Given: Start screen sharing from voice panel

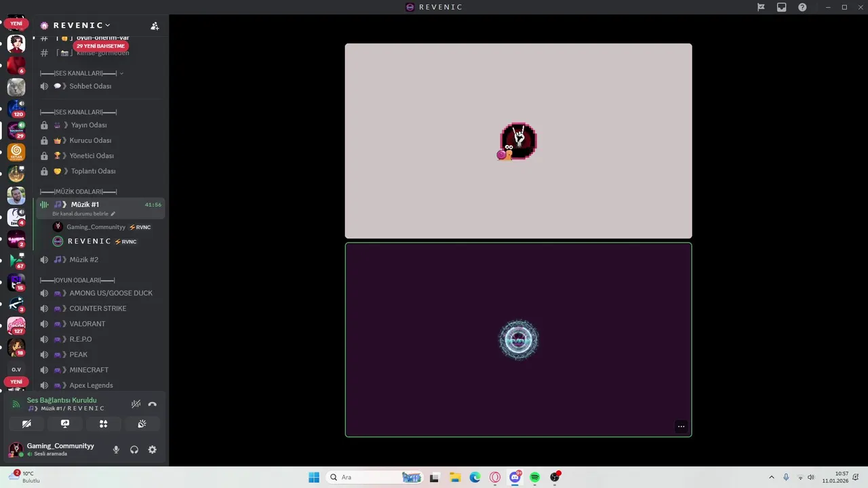Looking at the screenshot, I should pos(65,424).
